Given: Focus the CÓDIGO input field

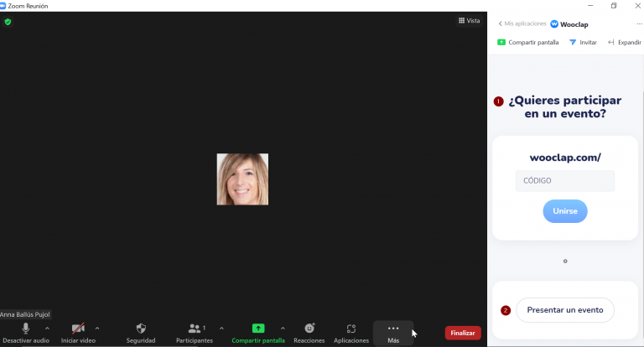Looking at the screenshot, I should tap(565, 181).
